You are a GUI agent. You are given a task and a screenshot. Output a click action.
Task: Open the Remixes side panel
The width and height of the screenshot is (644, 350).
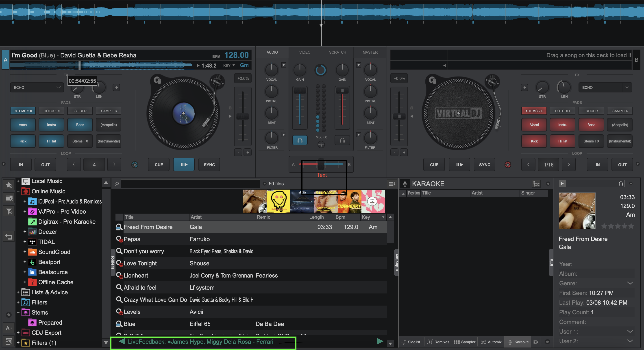point(438,342)
